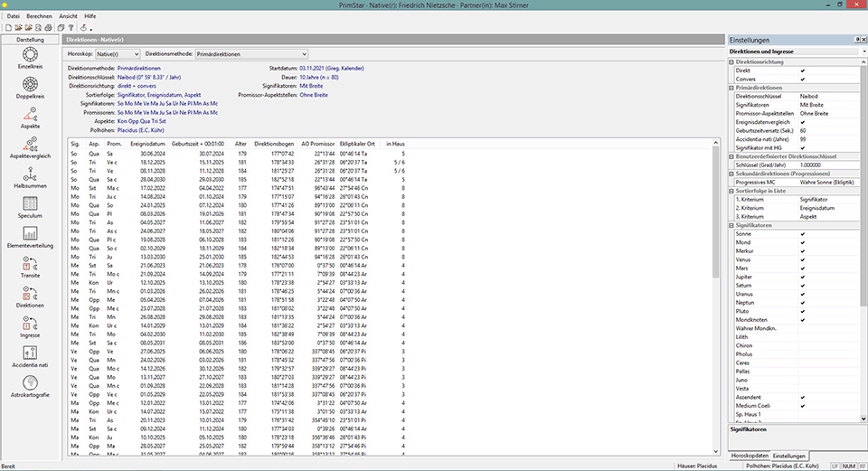Click the printer toolbar icon
This screenshot has height=471, width=868.
[x=48, y=28]
